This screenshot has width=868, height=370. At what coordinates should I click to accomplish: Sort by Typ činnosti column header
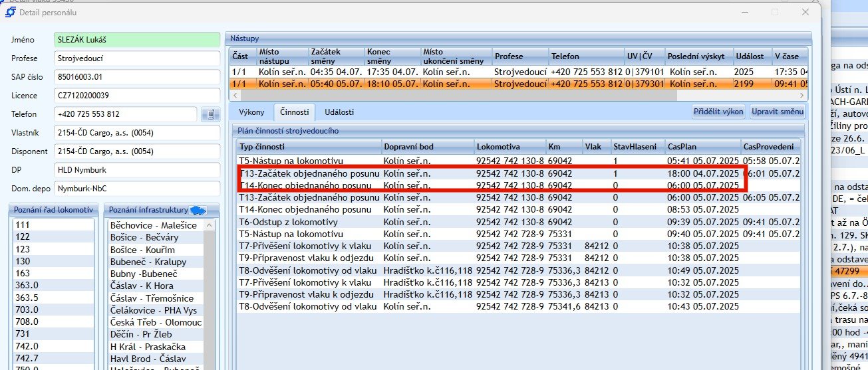(x=309, y=145)
